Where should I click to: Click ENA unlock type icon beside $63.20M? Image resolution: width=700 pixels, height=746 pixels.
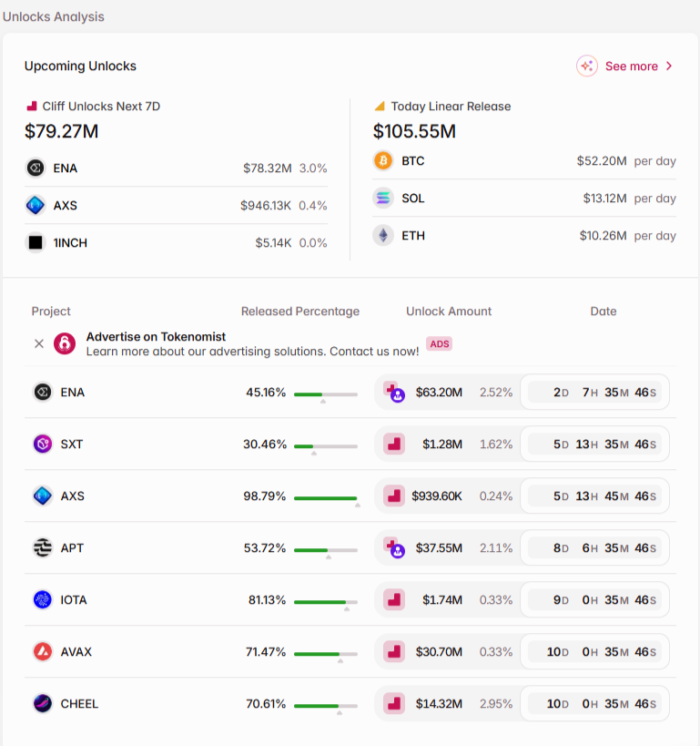[x=393, y=393]
